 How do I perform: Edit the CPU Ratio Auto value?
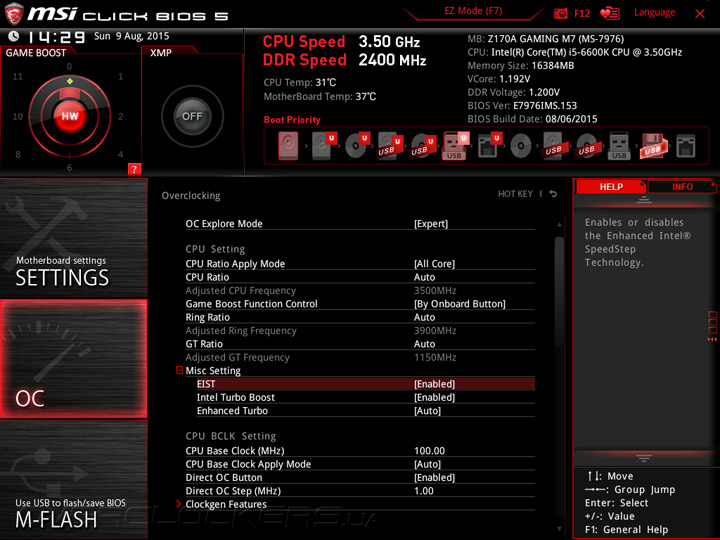click(424, 277)
